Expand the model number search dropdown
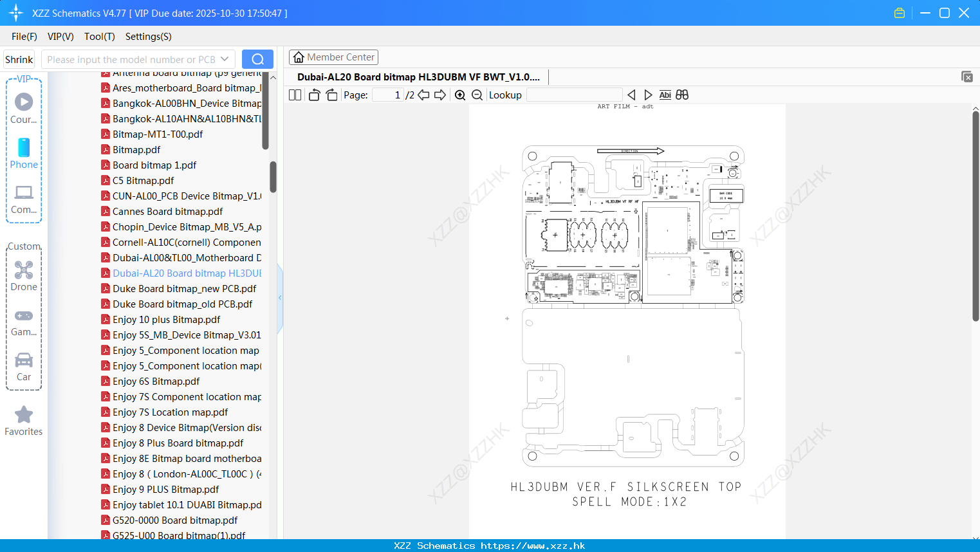 [224, 59]
